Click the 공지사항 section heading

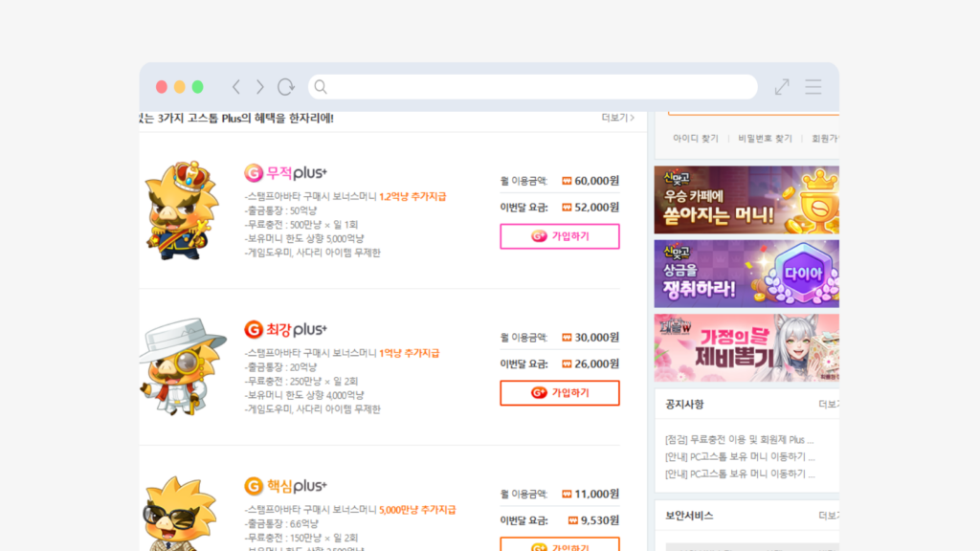[684, 405]
